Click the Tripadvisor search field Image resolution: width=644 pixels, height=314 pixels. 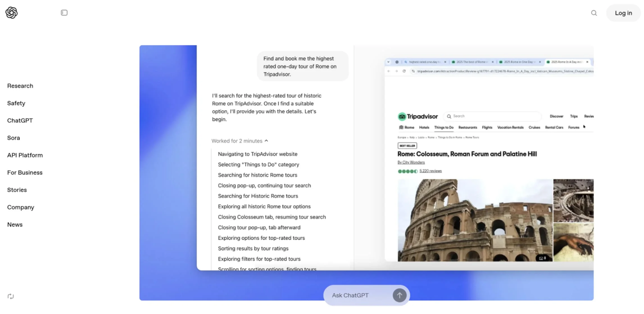click(x=492, y=116)
